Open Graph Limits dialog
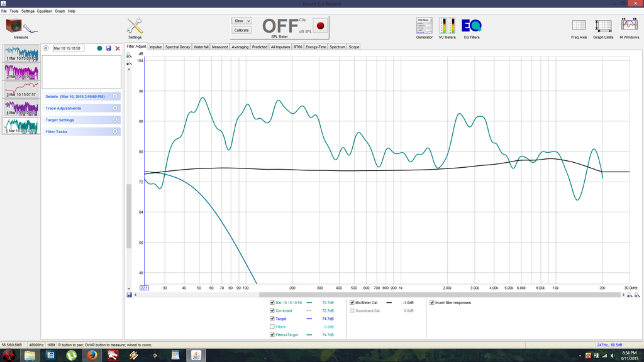The height and width of the screenshot is (362, 644). point(603,29)
